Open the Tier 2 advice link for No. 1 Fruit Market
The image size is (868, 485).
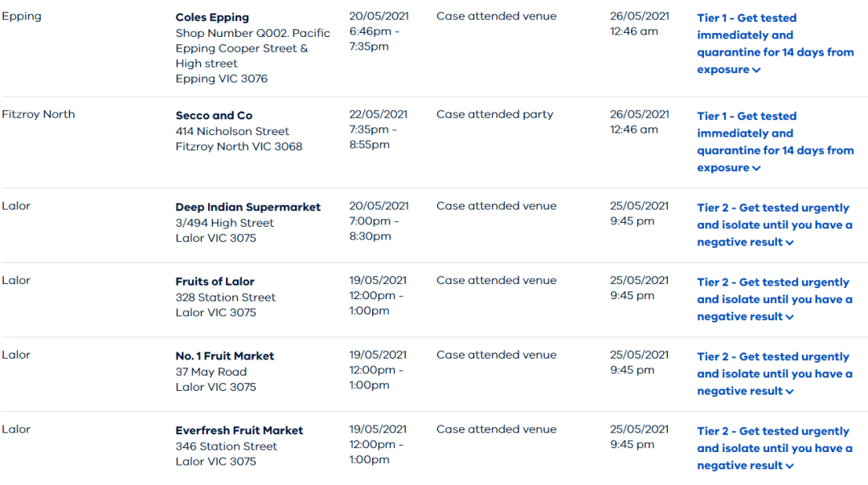(775, 373)
